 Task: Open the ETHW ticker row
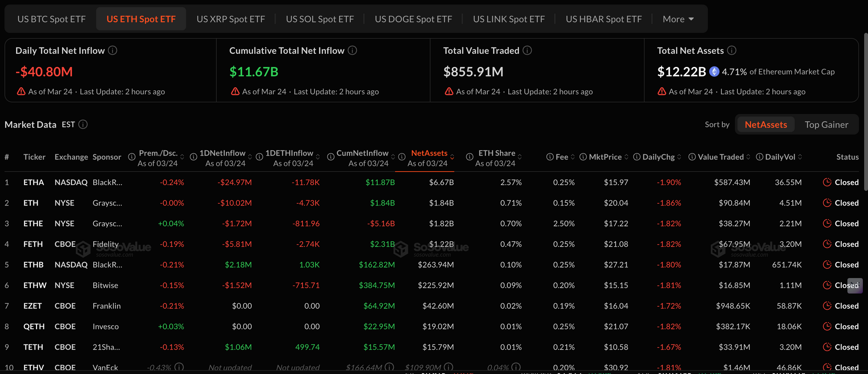pos(431,285)
